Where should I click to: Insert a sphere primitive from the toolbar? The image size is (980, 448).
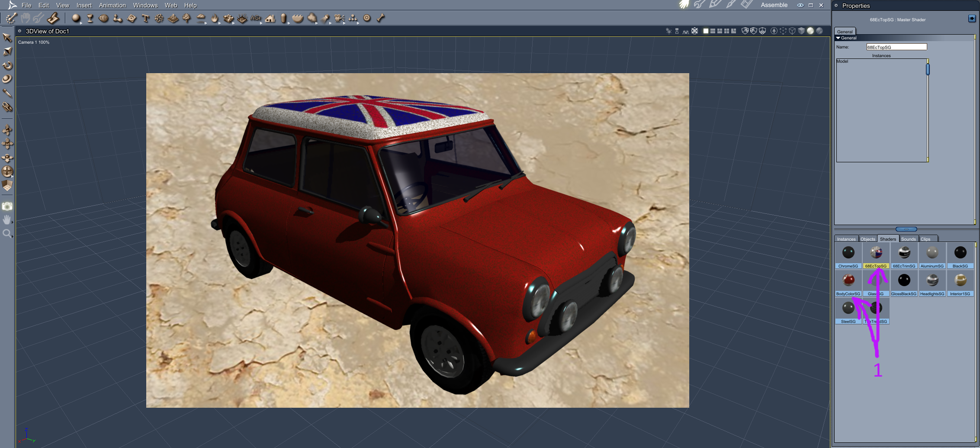pos(76,18)
